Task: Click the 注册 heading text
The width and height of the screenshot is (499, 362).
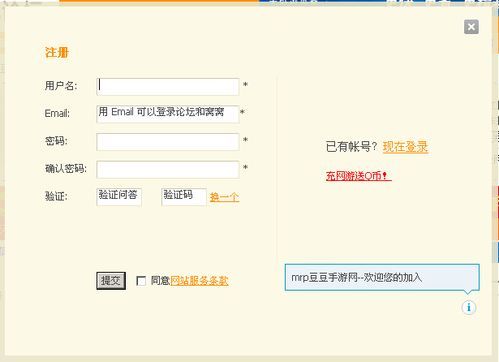Action: point(57,52)
